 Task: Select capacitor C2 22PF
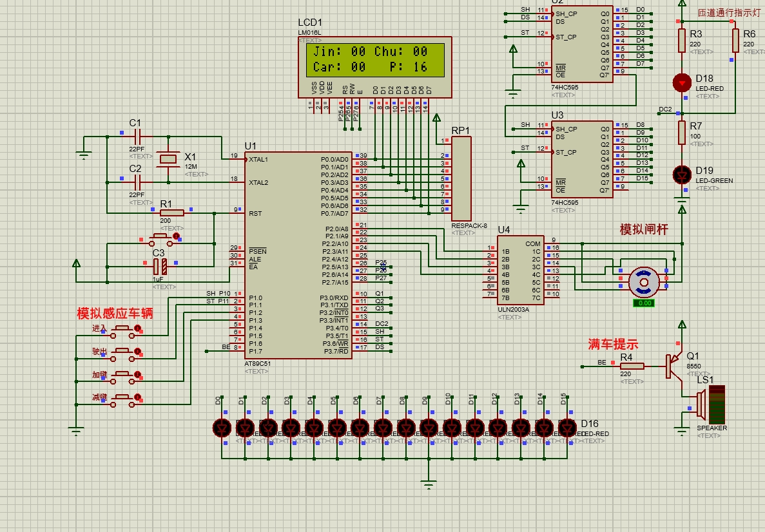(137, 182)
